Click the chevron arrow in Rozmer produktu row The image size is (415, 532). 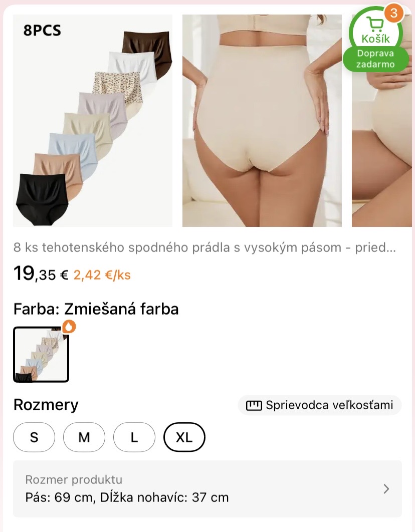(x=386, y=488)
